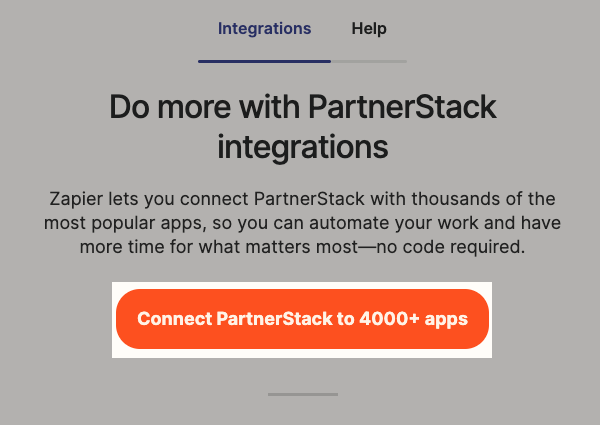Click the 'Do more with PartnerStack' heading line
The width and height of the screenshot is (600, 425).
(x=302, y=107)
